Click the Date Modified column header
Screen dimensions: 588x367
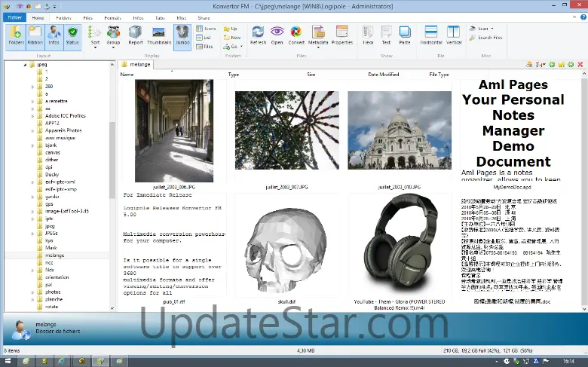click(x=383, y=75)
